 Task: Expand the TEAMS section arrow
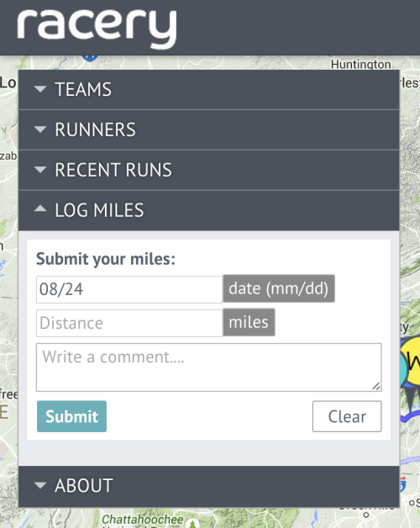click(40, 89)
